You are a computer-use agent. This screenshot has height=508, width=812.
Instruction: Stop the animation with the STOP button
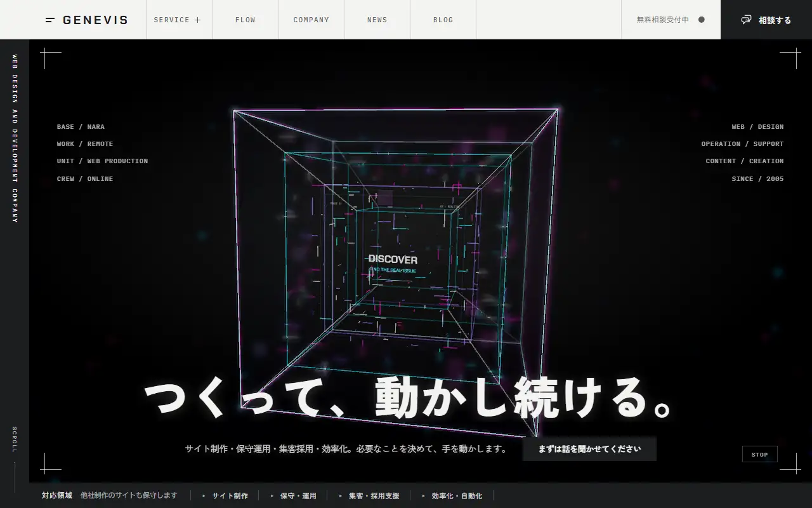click(760, 454)
